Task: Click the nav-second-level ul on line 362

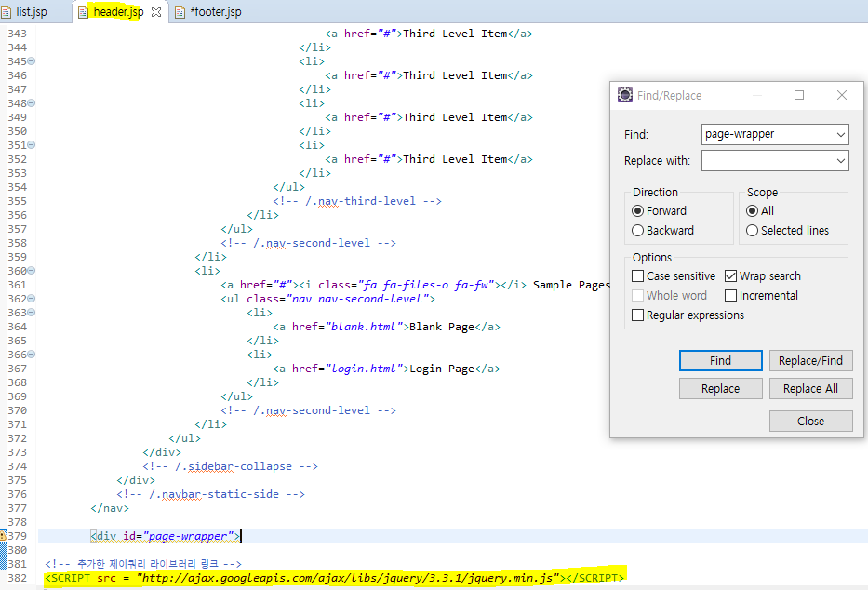Action: pyautogui.click(x=327, y=299)
